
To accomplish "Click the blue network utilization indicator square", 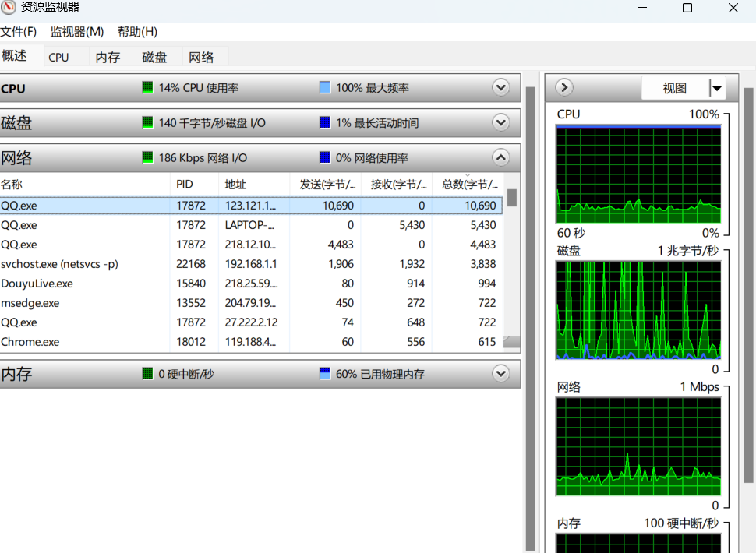I will pyautogui.click(x=325, y=157).
